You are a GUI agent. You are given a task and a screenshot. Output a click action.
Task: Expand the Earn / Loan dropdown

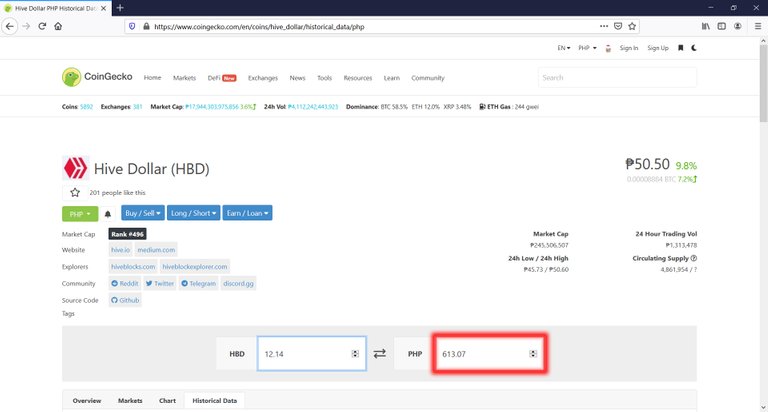247,213
